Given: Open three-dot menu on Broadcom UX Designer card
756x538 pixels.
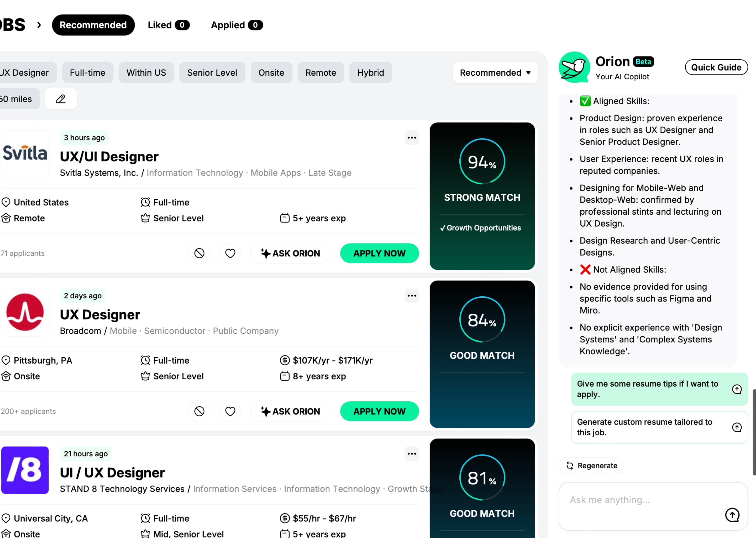Looking at the screenshot, I should point(412,296).
